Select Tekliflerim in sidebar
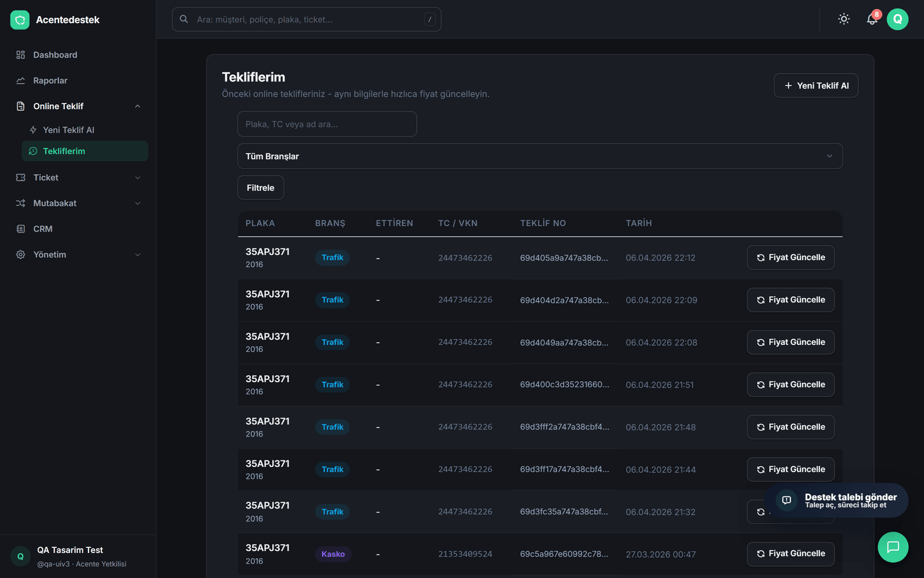Viewport: 924px width, 578px height. 85,151
